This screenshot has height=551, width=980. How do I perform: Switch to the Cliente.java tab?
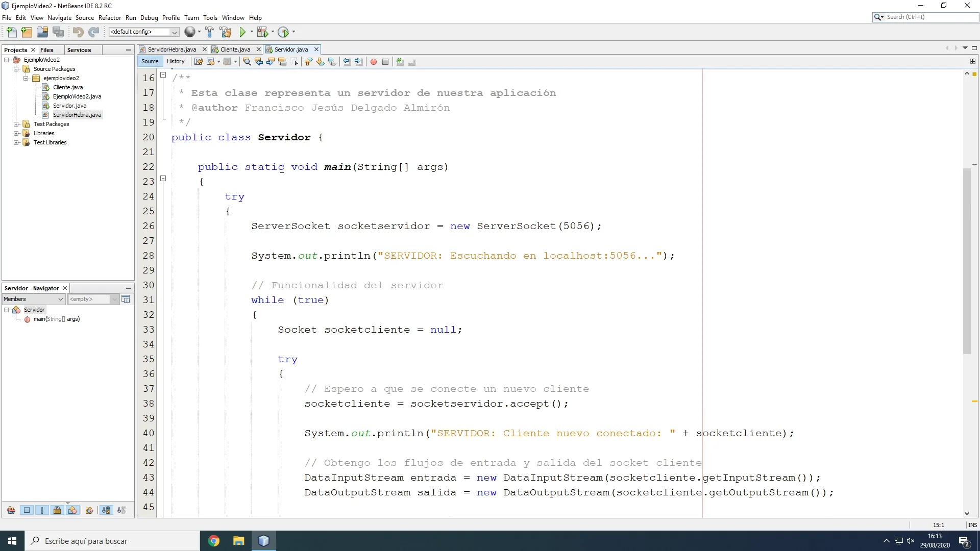(235, 49)
